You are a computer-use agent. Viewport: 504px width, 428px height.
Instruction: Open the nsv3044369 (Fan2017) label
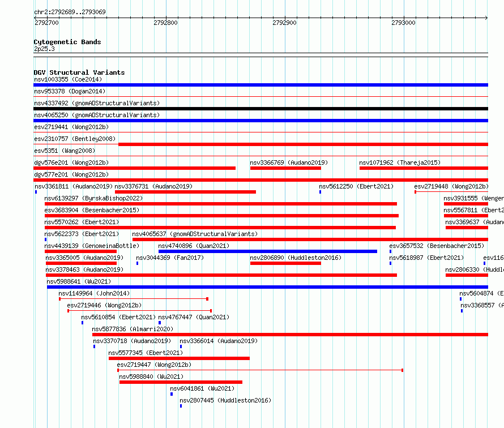click(x=170, y=258)
